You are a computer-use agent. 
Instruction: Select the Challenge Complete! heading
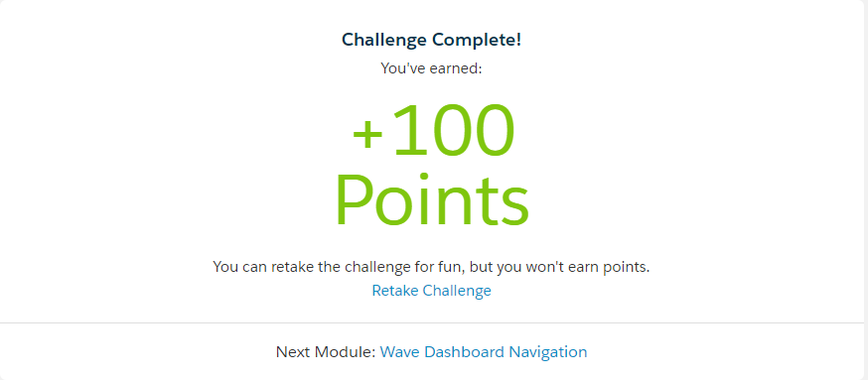(431, 41)
